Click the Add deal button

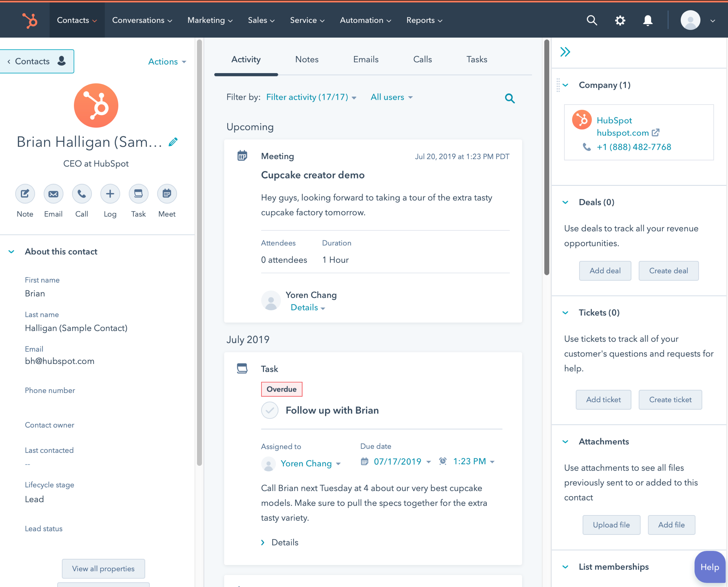click(x=605, y=271)
